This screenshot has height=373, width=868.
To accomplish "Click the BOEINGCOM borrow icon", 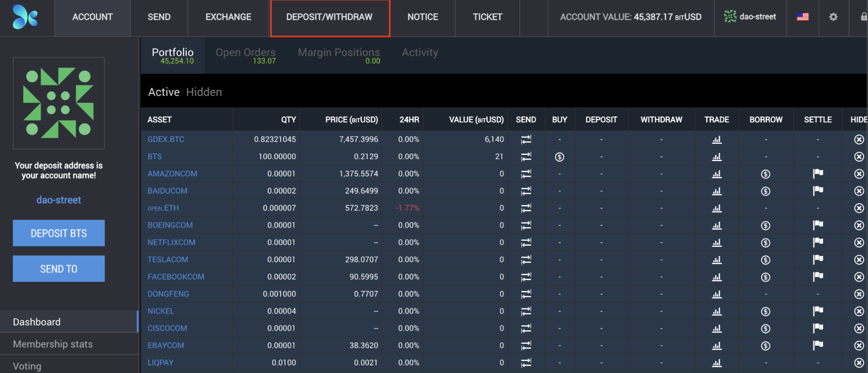I will (x=765, y=226).
